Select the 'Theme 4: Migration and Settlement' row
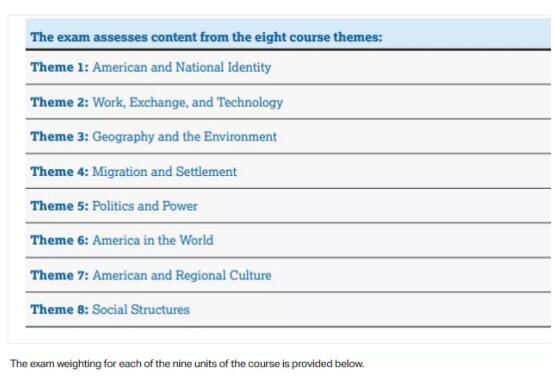Screen dimensions: 555x376 288,171
